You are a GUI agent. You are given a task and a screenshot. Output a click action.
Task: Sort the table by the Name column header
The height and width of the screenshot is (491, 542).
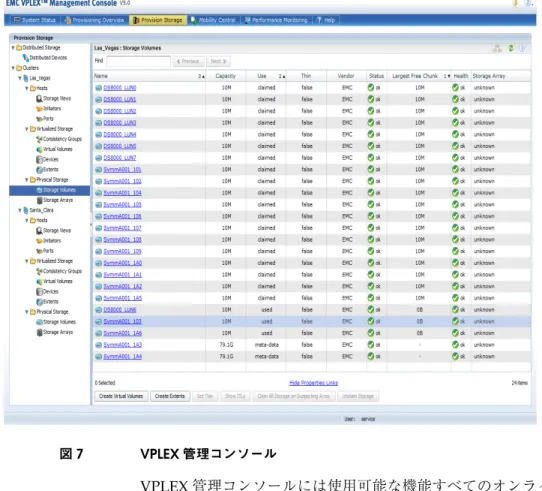pos(149,76)
